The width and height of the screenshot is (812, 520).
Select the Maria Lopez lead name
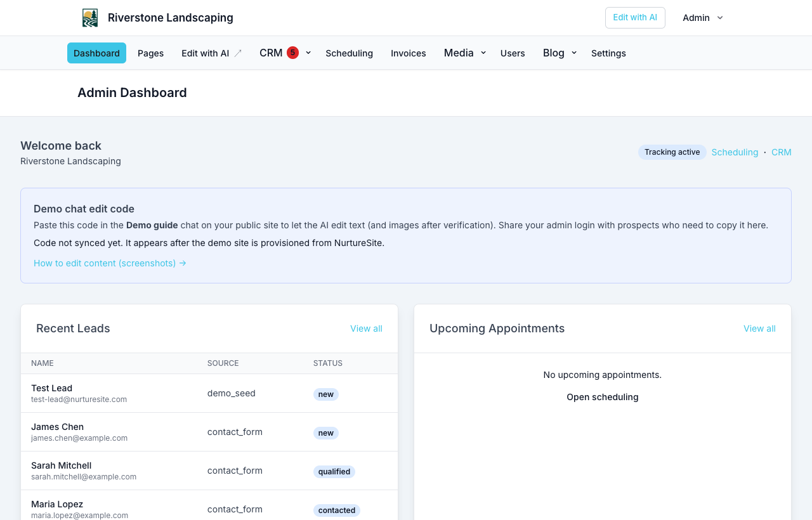(57, 504)
